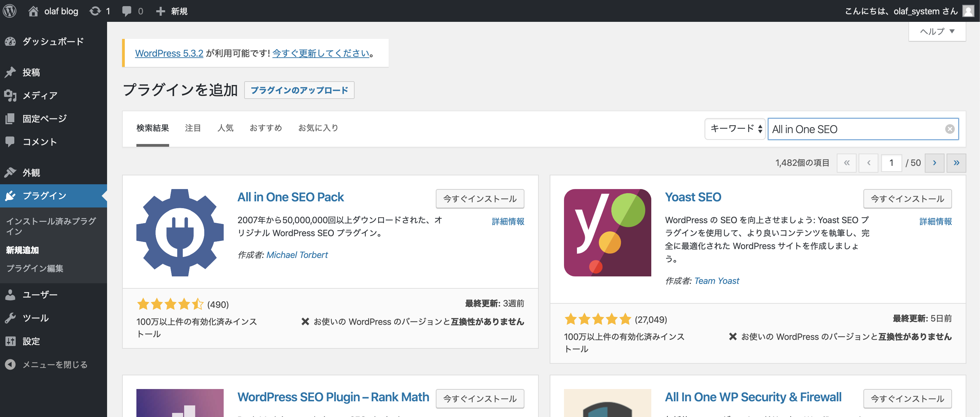Switch to the 人気 tab
980x417 pixels.
(x=225, y=128)
